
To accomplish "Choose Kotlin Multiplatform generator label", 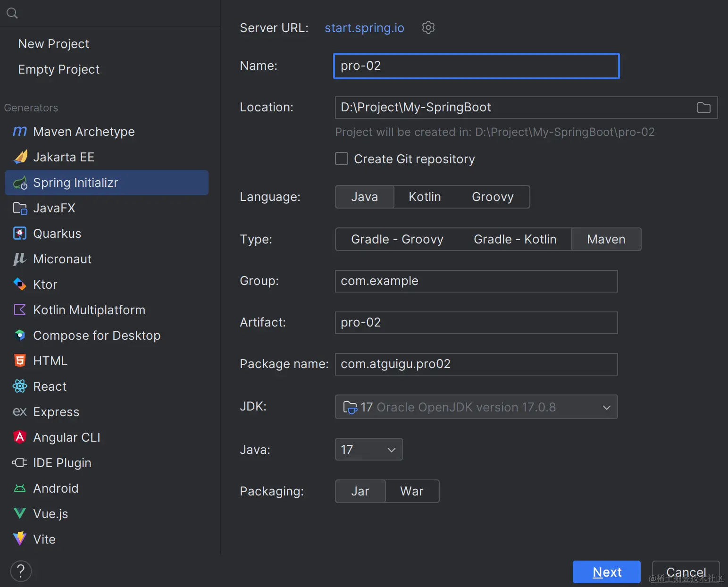I will pos(89,310).
